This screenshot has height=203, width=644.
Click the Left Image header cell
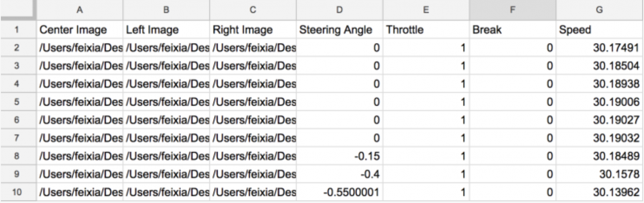(166, 30)
